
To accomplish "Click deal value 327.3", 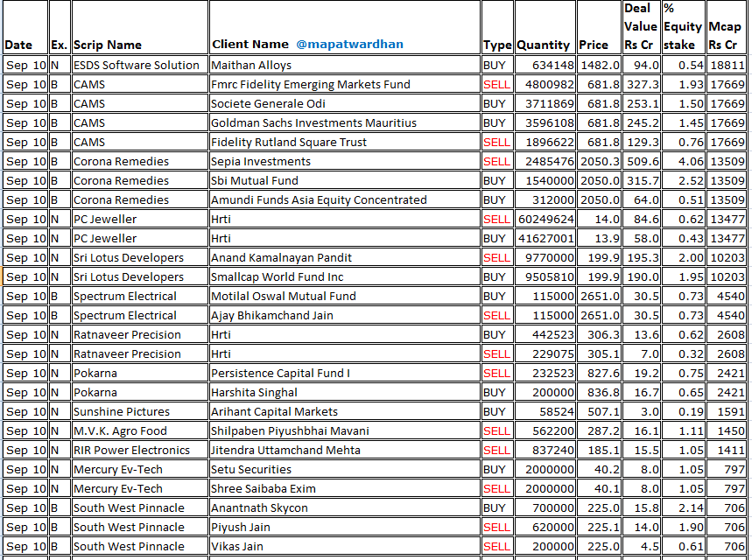I will [641, 84].
